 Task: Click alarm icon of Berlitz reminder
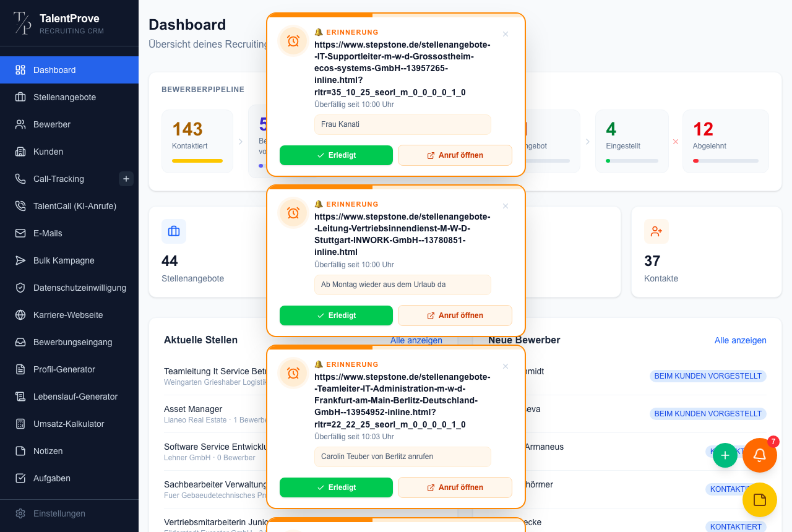[293, 373]
